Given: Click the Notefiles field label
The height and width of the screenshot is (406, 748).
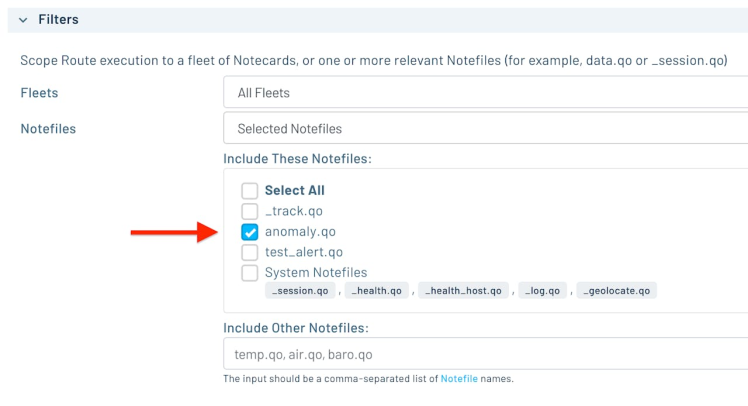Looking at the screenshot, I should click(48, 129).
